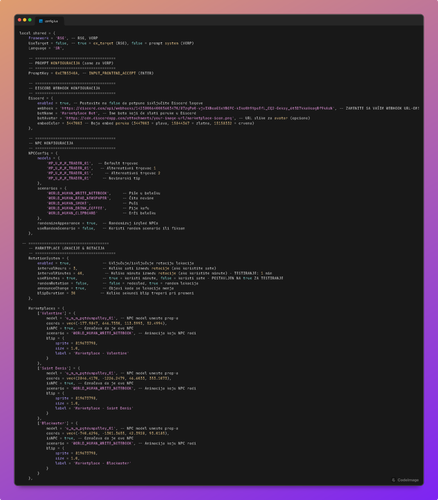Screen dimensions: 438x500
Task: Click the 'scenarios = {' line
Action: point(52,188)
